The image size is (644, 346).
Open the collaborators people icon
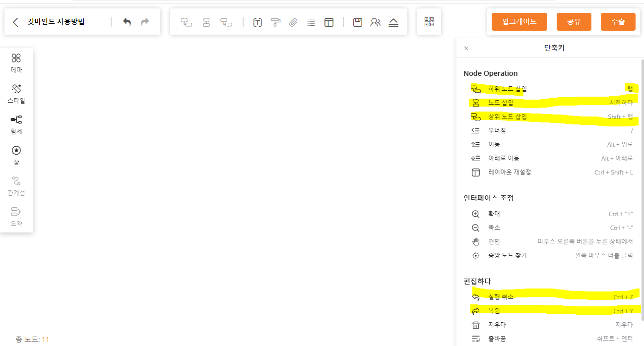pos(376,22)
